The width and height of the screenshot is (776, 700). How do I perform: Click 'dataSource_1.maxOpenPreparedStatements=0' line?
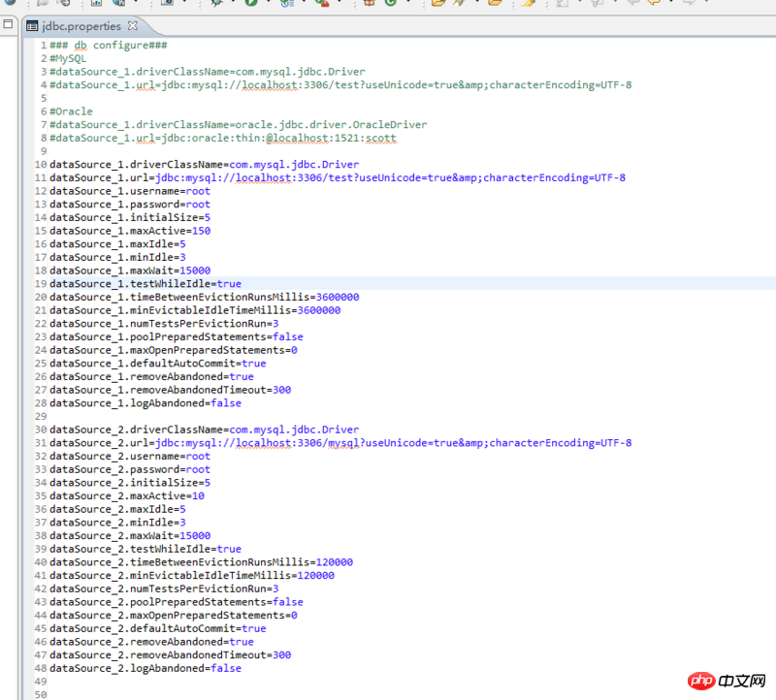[x=174, y=351]
